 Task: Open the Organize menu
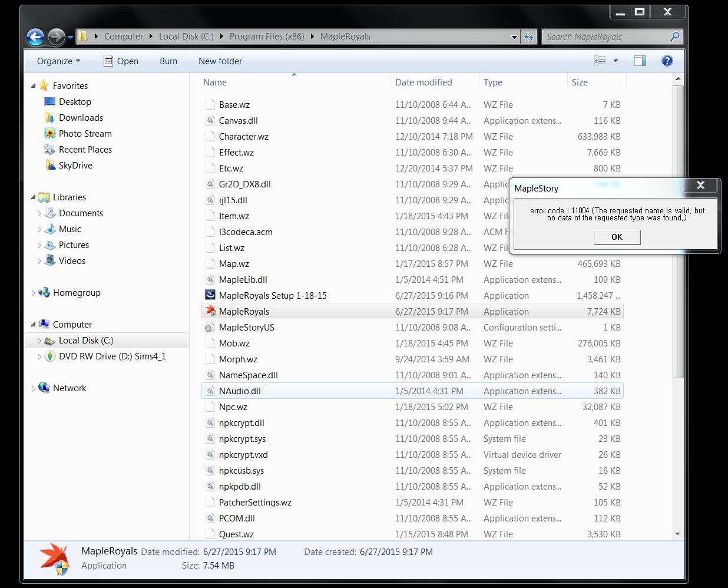(58, 61)
